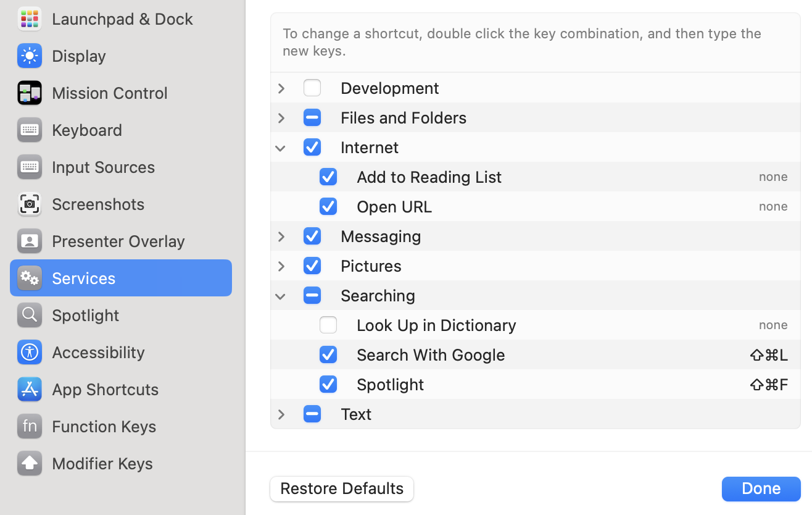The image size is (812, 515).
Task: Toggle the Pictures group checkbox
Action: click(x=312, y=266)
